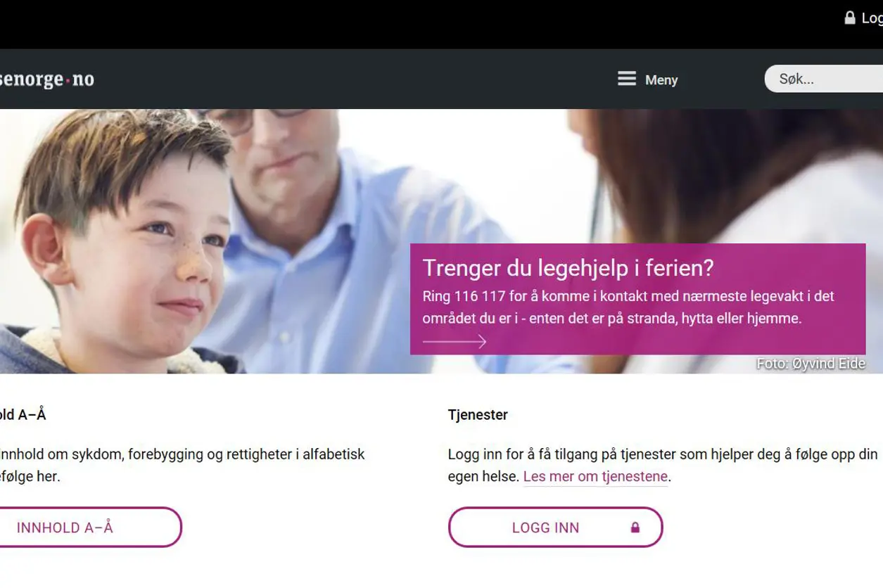The height and width of the screenshot is (588, 883).
Task: Select the Meny label in the header
Action: click(x=661, y=80)
